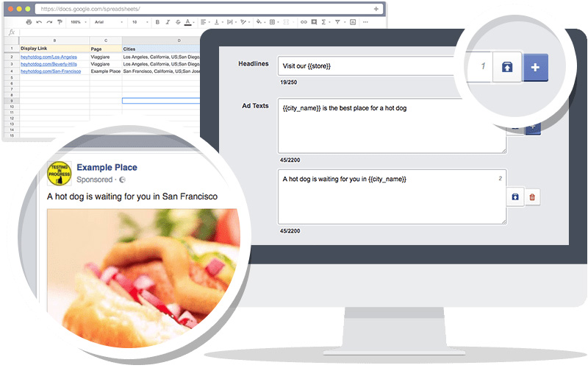Screen dimensions: 588x368
Task: Select column B header
Action: point(54,40)
